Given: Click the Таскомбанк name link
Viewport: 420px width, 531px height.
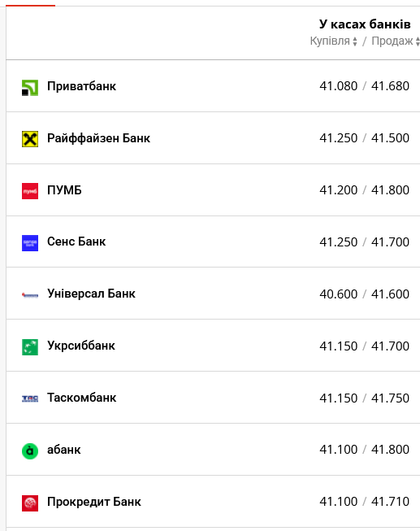Looking at the screenshot, I should [81, 398].
